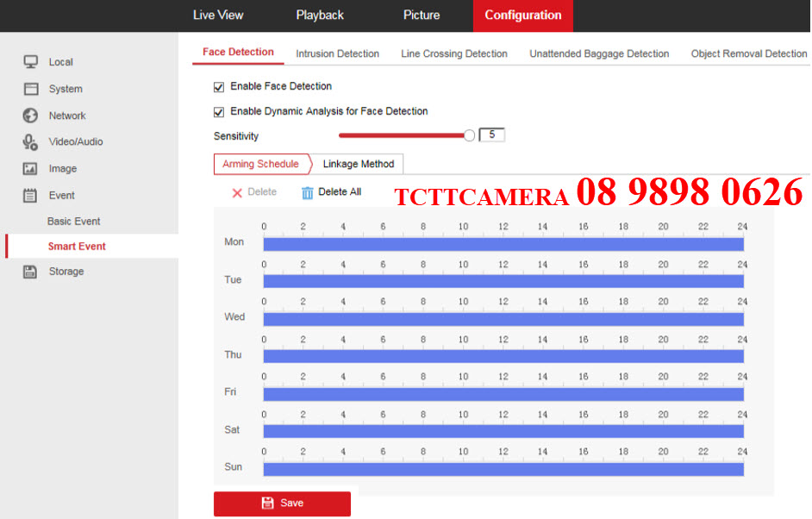
Task: Switch to Intrusion Detection tab
Action: pos(337,53)
